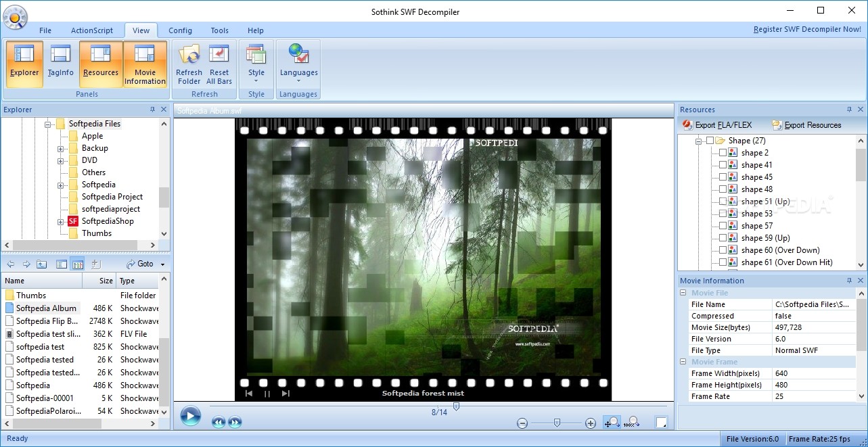Viewport: 868px width, 447px height.
Task: Switch file list to list view icon
Action: tap(62, 264)
